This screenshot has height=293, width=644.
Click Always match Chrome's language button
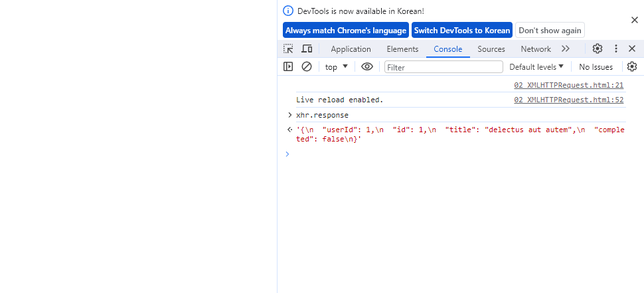[x=346, y=30]
